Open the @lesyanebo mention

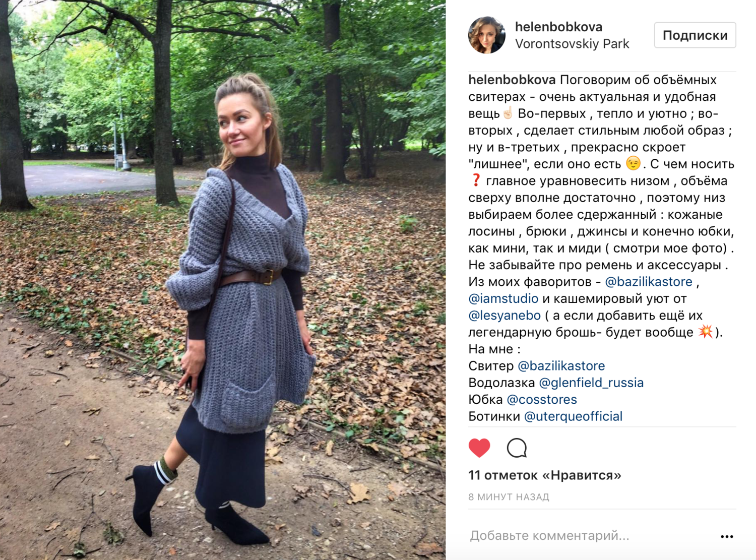[x=505, y=315]
